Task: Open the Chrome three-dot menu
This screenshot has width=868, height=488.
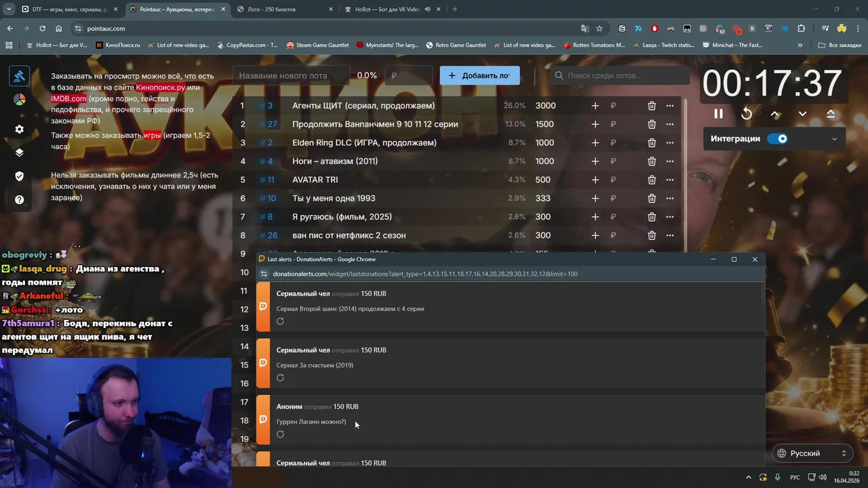Action: [x=858, y=28]
